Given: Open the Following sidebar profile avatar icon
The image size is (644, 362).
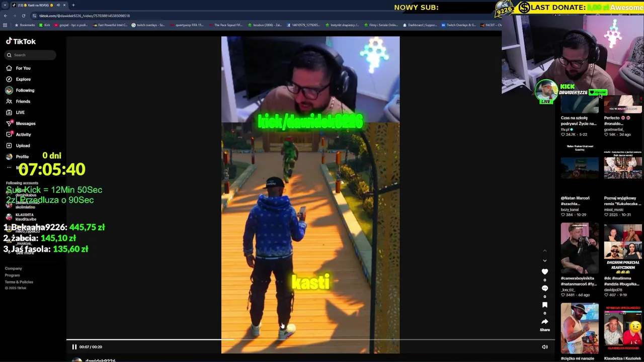Looking at the screenshot, I should [x=9, y=90].
